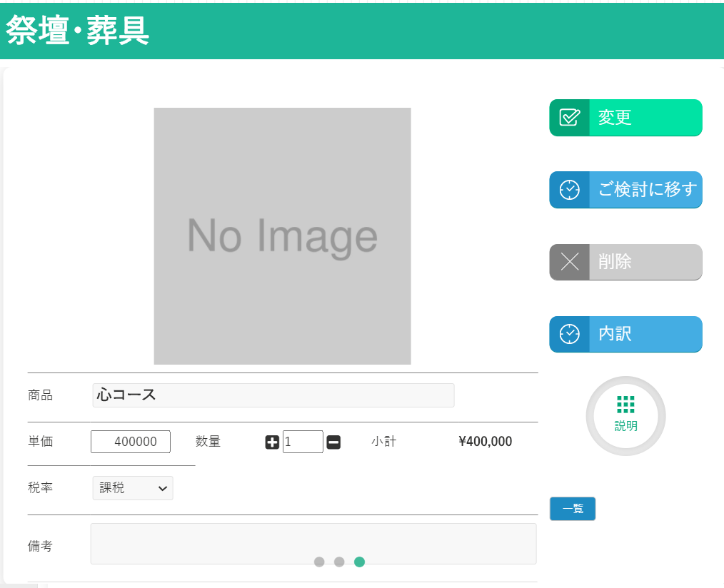
Task: Click the clock icon beside ご検討に移す
Action: [x=569, y=190]
